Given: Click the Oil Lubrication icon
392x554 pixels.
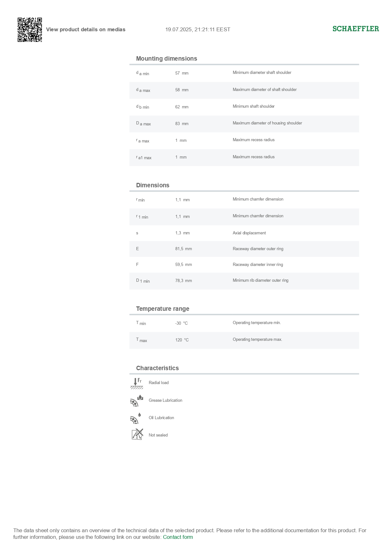Looking at the screenshot, I should (136, 418).
